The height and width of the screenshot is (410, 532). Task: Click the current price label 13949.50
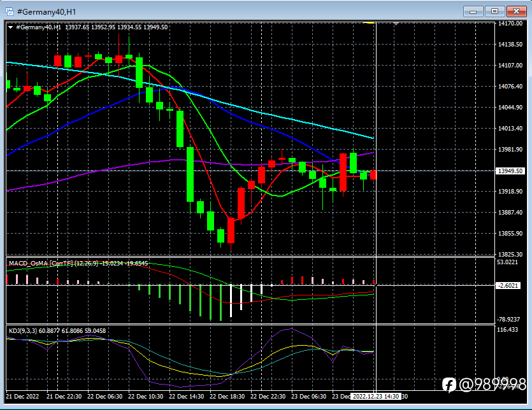coord(510,171)
